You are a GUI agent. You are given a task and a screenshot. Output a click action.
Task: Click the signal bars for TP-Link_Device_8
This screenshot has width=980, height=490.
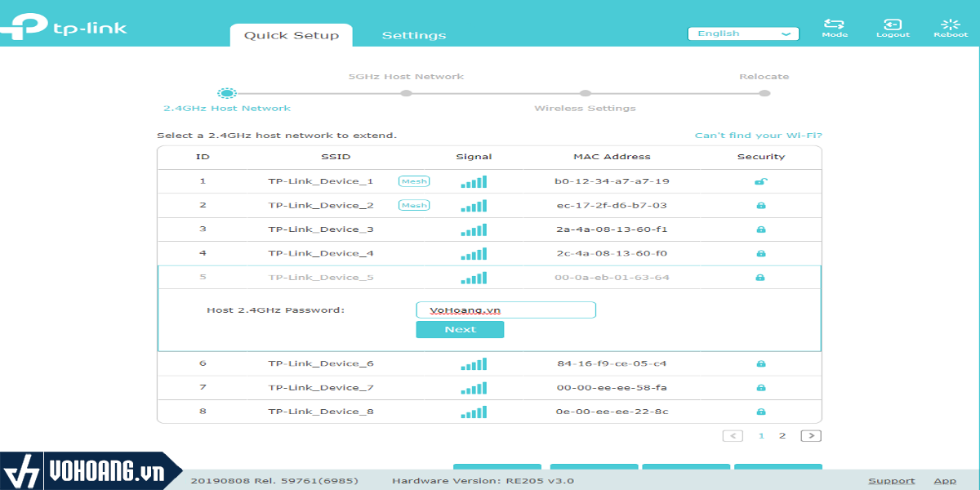tap(474, 412)
